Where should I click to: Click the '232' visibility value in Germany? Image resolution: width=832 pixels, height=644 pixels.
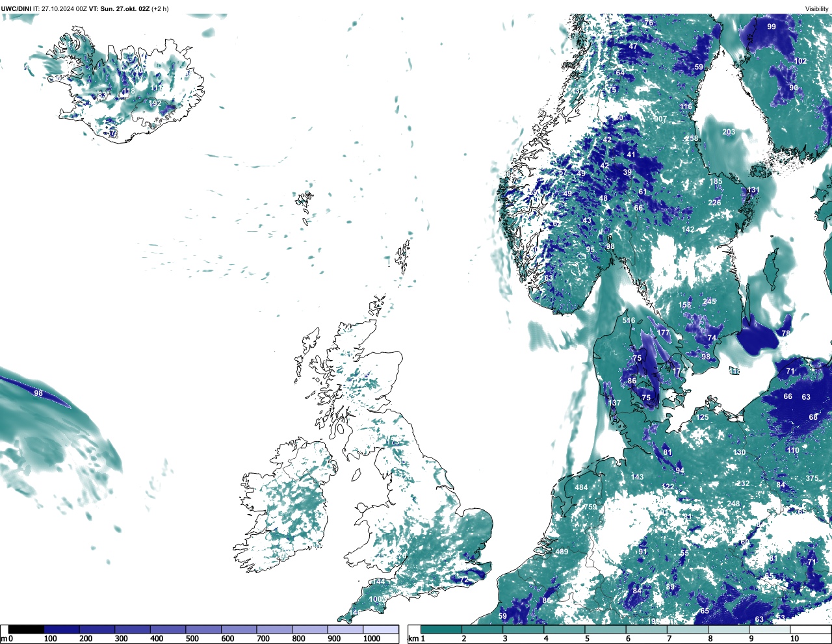click(x=744, y=483)
